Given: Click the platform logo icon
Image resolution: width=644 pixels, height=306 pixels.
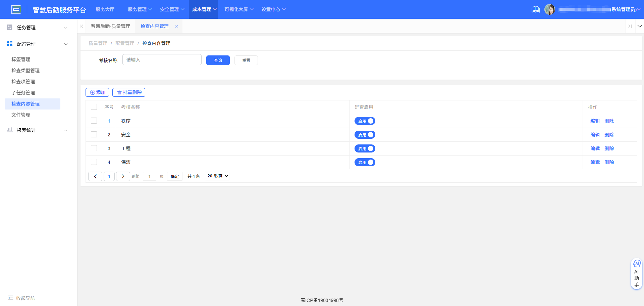Looking at the screenshot, I should 16,9.
